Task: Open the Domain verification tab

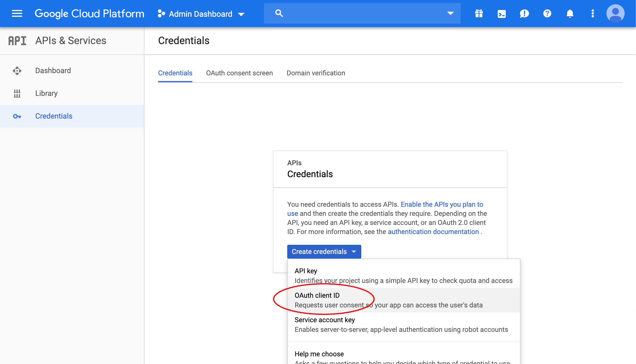Action: coord(315,73)
